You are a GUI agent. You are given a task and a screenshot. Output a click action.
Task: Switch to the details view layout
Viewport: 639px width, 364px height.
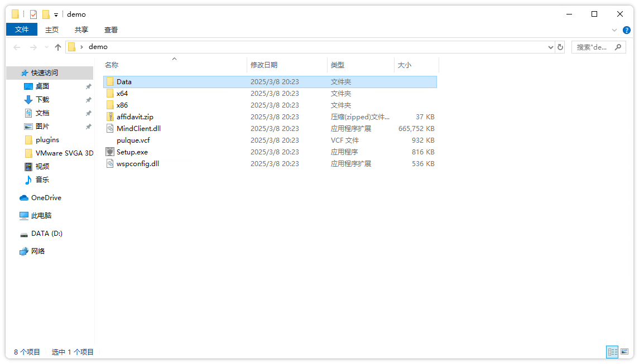613,352
